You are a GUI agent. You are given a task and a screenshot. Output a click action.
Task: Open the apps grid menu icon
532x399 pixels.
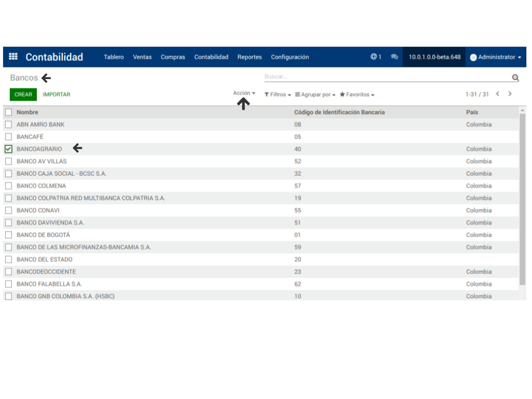pos(14,57)
